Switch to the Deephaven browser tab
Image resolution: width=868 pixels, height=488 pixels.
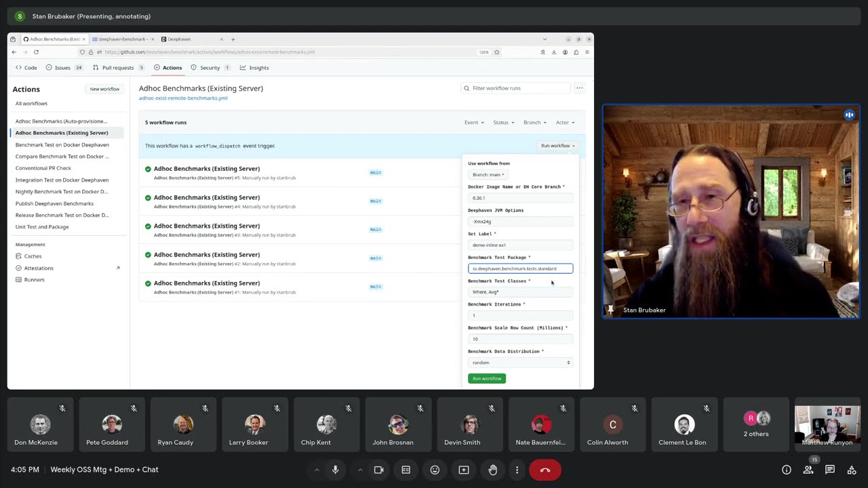coord(192,39)
